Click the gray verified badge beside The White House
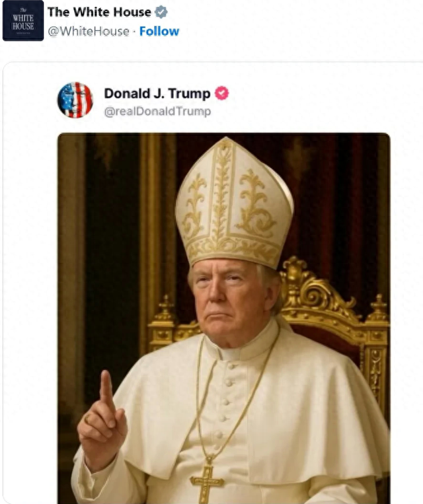This screenshot has width=423, height=504. click(161, 12)
